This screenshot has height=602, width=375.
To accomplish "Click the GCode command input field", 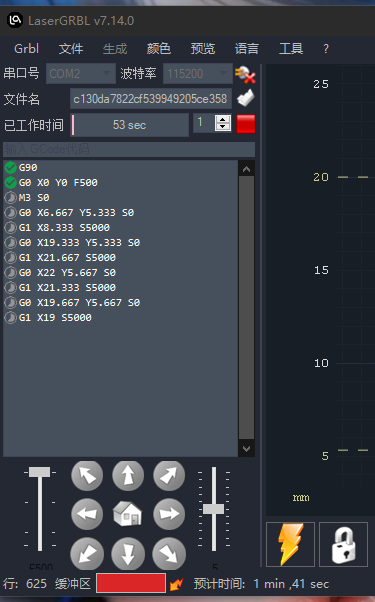I will [129, 149].
